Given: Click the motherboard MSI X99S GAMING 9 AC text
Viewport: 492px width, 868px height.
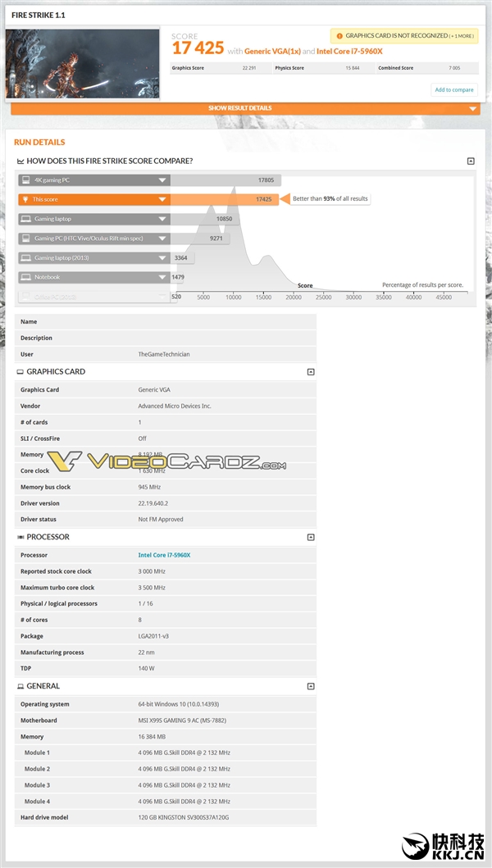Looking at the screenshot, I should point(182,720).
